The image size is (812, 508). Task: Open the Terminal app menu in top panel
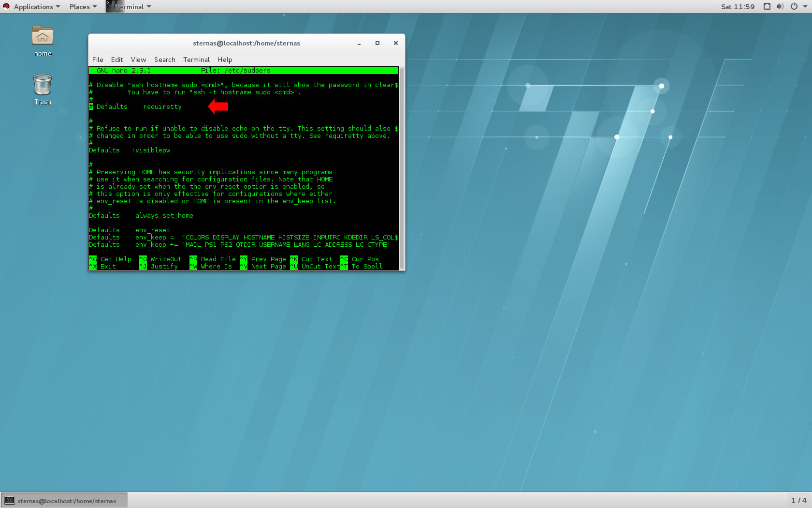coord(129,6)
